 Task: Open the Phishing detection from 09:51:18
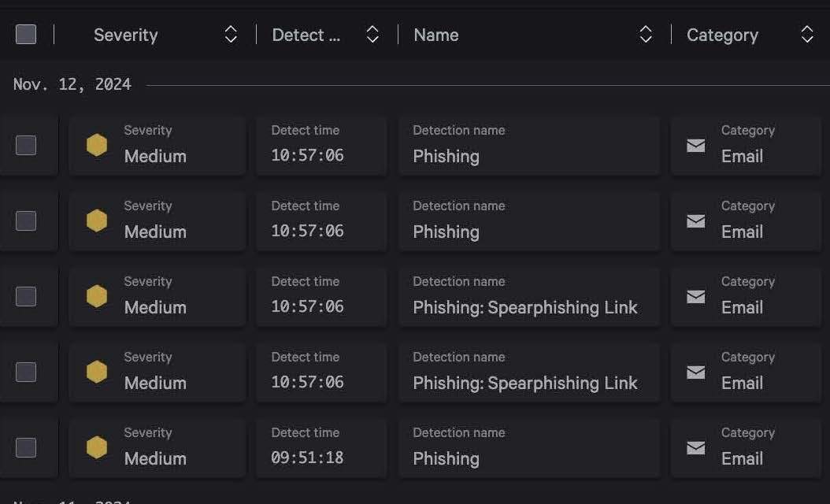(x=446, y=458)
